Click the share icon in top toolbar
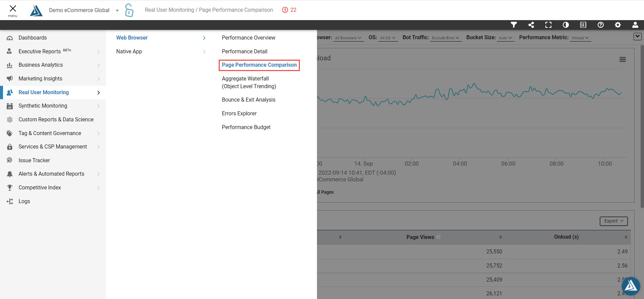The image size is (644, 299). click(531, 25)
